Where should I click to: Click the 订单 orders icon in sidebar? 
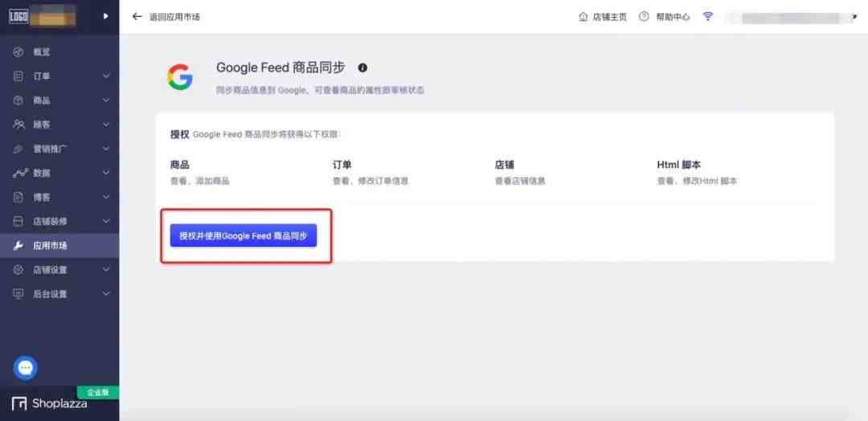(18, 76)
